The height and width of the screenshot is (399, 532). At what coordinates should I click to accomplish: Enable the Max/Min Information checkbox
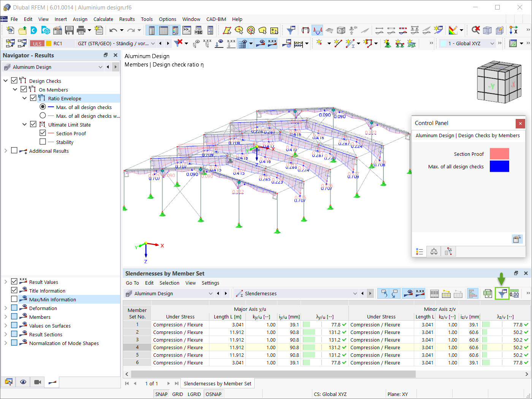click(x=14, y=299)
